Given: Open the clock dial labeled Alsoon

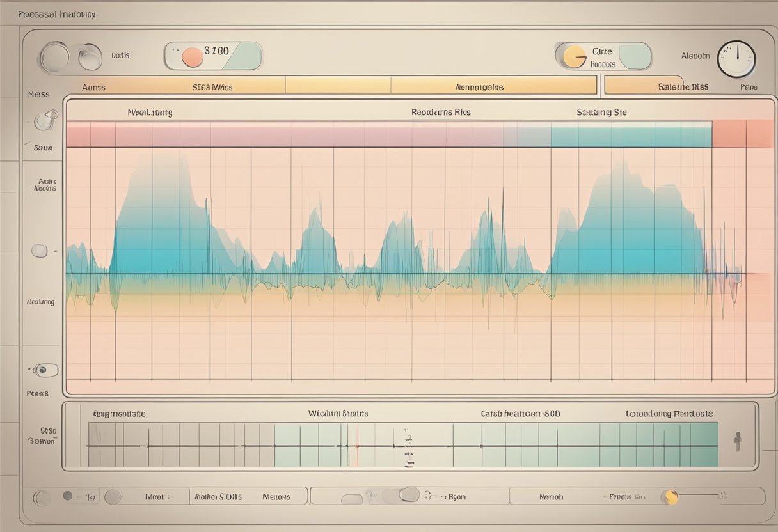Looking at the screenshot, I should click(736, 59).
